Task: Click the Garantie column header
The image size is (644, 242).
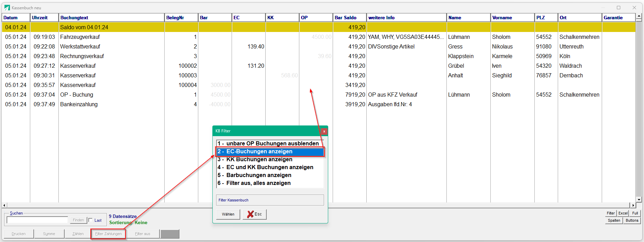Action: coord(619,18)
